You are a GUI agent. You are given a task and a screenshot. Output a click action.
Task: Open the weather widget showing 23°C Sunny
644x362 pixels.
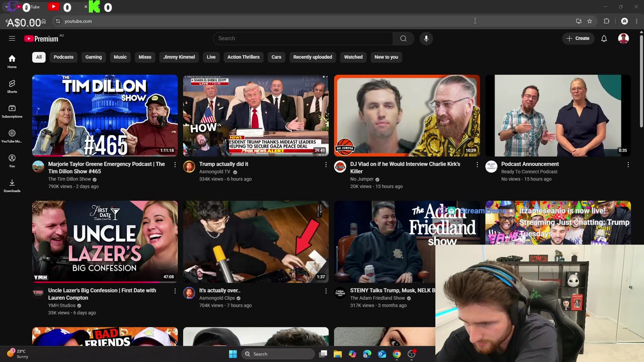tap(18, 354)
